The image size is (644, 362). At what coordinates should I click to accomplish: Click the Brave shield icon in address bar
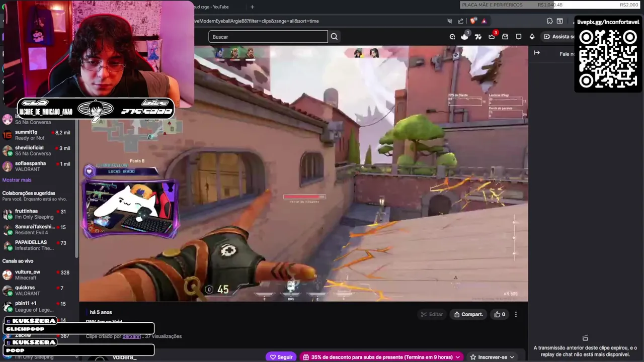pyautogui.click(x=473, y=21)
